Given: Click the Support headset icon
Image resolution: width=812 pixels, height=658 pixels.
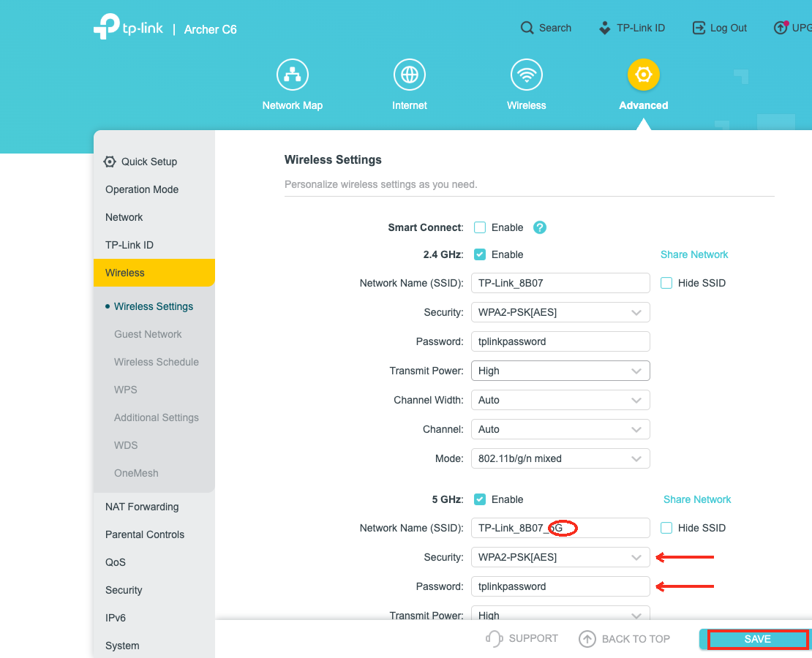Looking at the screenshot, I should point(494,638).
